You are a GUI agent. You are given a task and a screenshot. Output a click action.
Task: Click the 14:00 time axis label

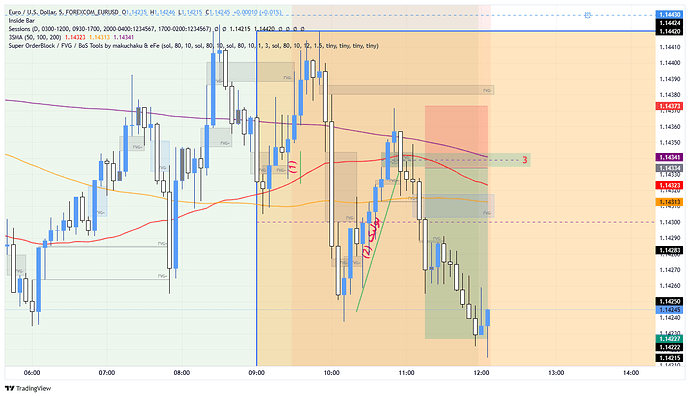(631, 373)
